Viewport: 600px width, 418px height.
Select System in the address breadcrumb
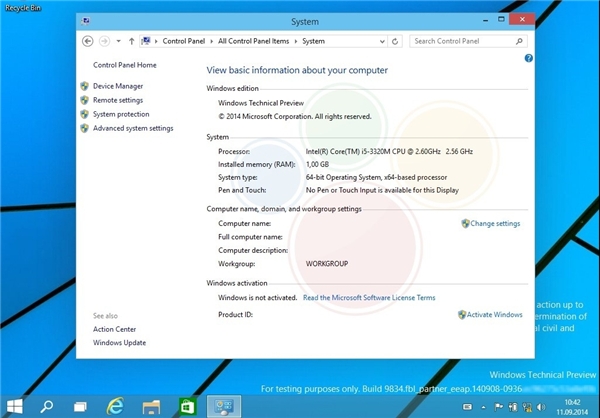(x=313, y=41)
